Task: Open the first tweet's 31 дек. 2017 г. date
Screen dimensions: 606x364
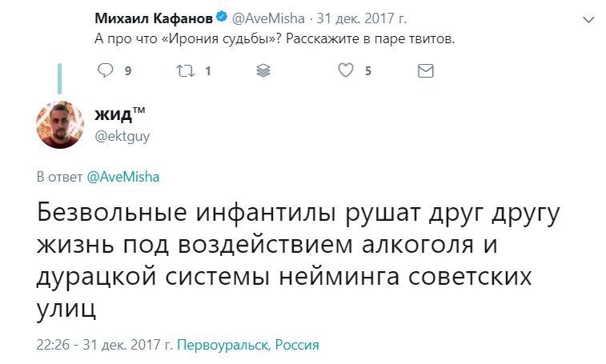Action: point(347,19)
